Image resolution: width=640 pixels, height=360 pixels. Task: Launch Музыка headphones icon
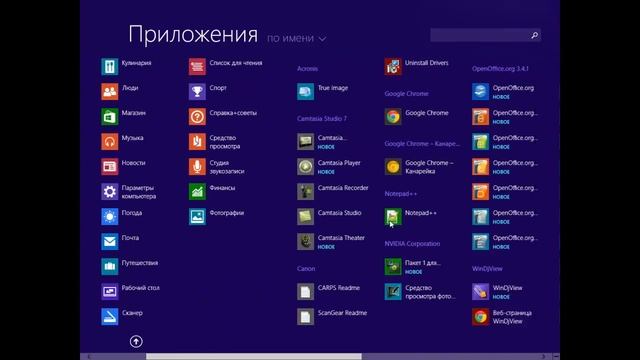(109, 142)
